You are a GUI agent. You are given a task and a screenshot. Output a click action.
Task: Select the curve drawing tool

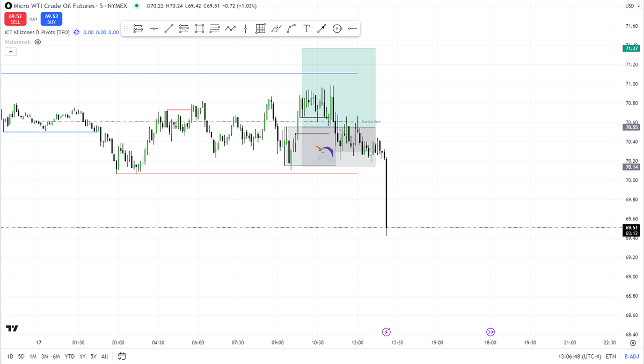291,29
